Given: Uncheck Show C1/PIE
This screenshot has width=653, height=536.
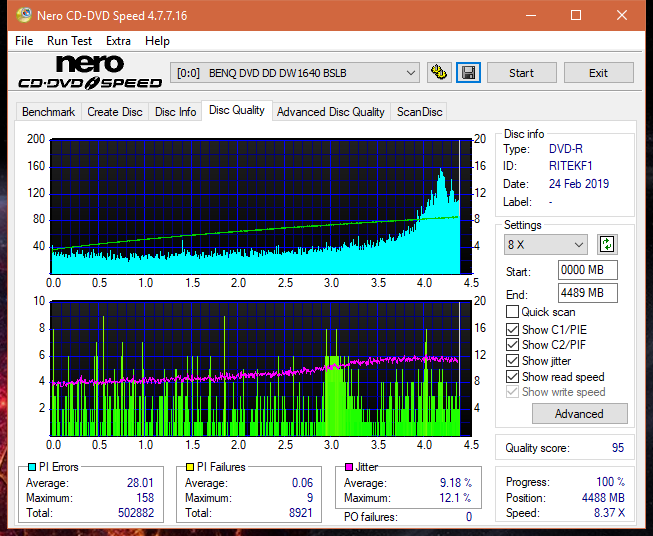Looking at the screenshot, I should click(x=512, y=329).
